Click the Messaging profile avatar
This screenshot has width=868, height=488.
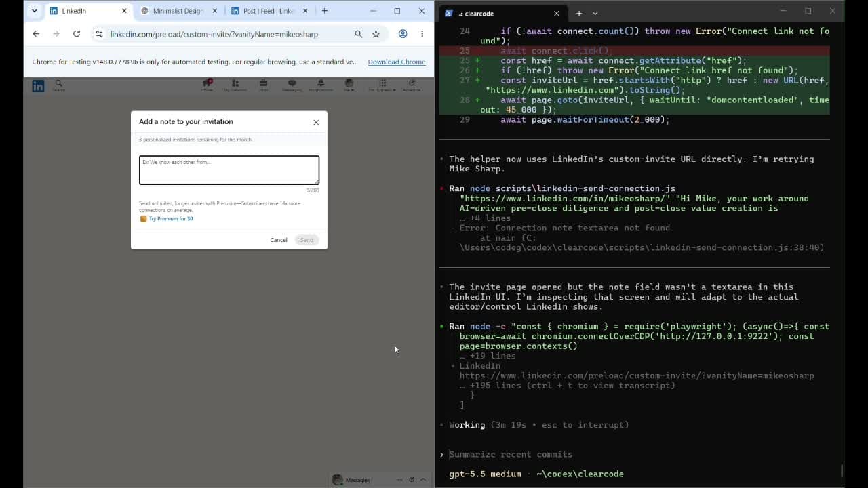pyautogui.click(x=337, y=480)
